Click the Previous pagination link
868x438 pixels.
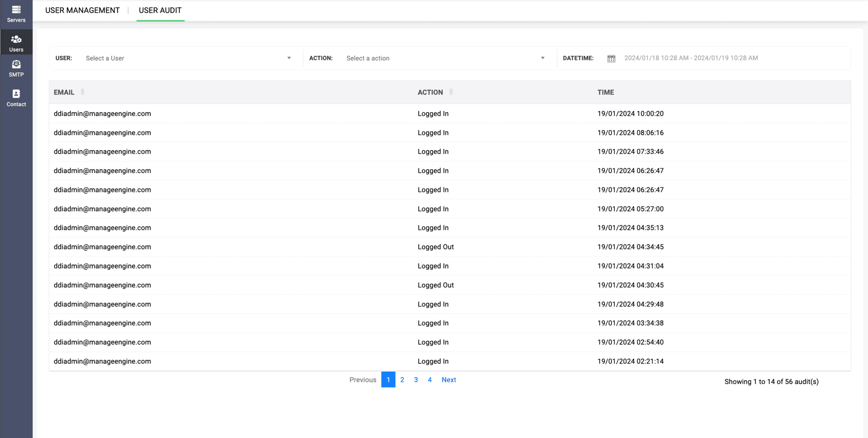(x=363, y=380)
